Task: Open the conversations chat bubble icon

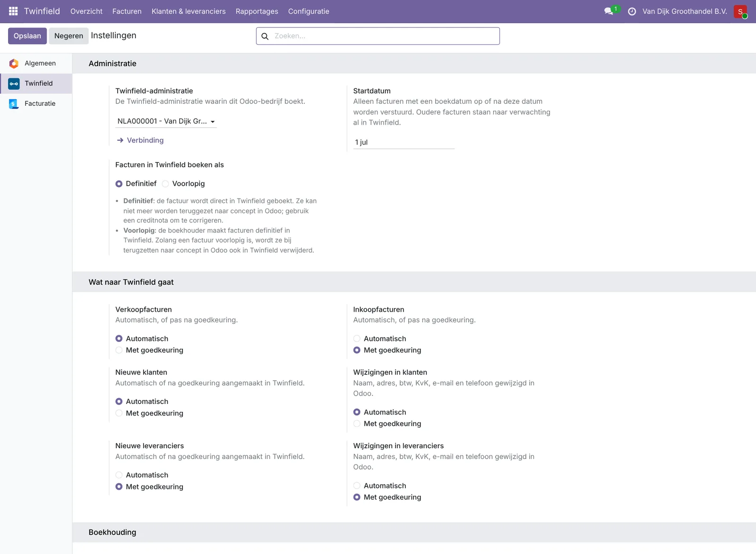Action: click(609, 11)
